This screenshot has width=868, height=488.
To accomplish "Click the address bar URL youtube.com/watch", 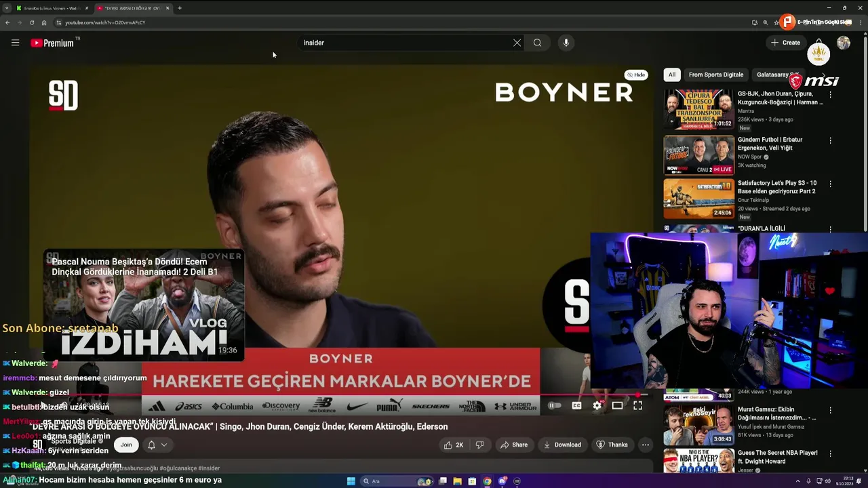I will [105, 22].
